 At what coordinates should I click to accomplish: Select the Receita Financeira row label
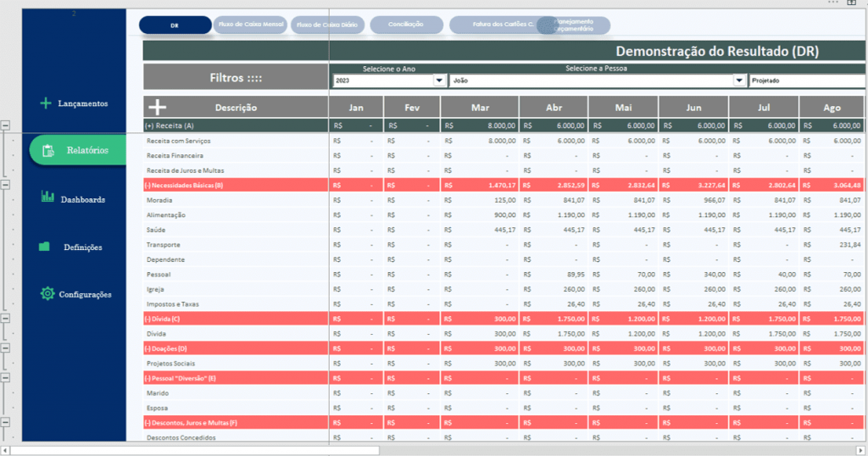175,155
